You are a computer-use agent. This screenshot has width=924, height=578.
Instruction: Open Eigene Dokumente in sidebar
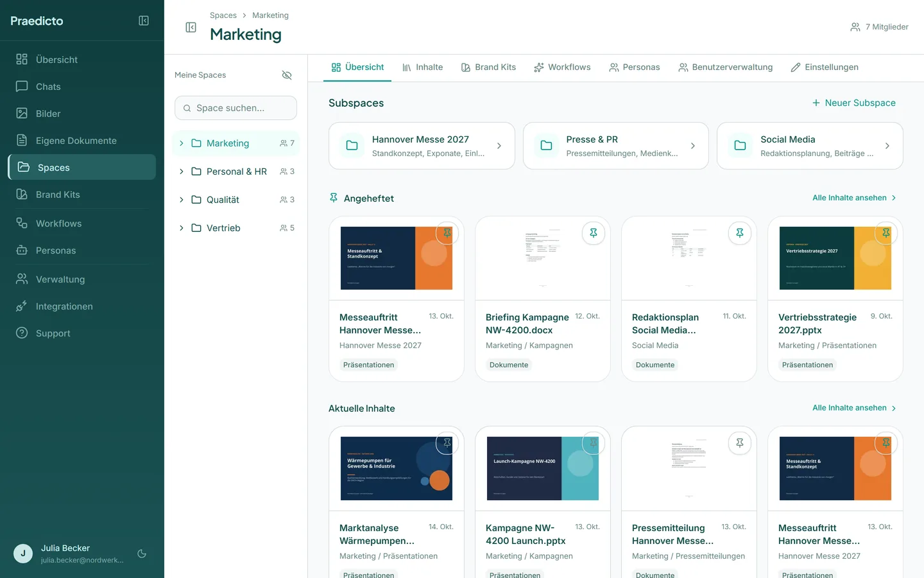pyautogui.click(x=82, y=141)
